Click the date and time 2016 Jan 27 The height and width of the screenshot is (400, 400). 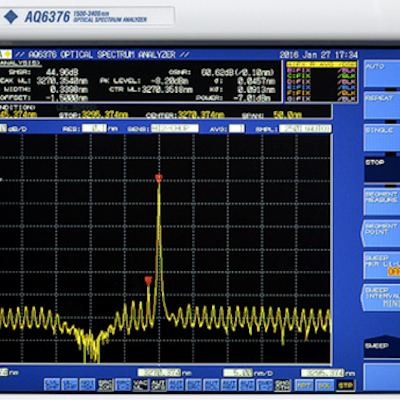coord(318,55)
